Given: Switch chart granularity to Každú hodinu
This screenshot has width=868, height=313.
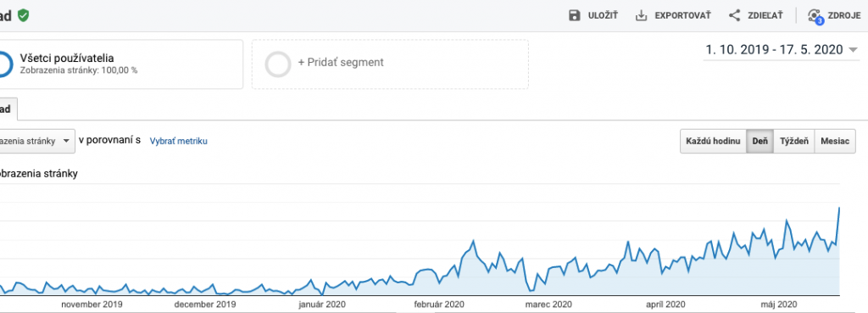Looking at the screenshot, I should point(713,142).
